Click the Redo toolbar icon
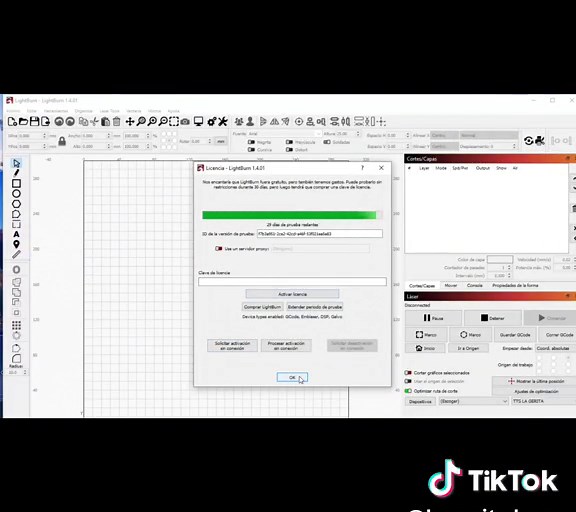This screenshot has height=512, width=576. (70, 122)
